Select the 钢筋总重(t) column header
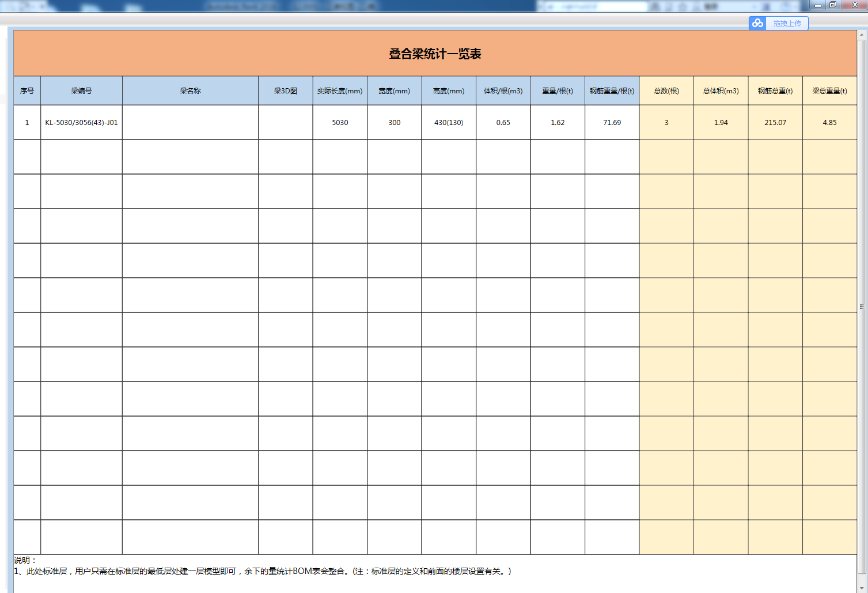The height and width of the screenshot is (593, 868). (775, 90)
